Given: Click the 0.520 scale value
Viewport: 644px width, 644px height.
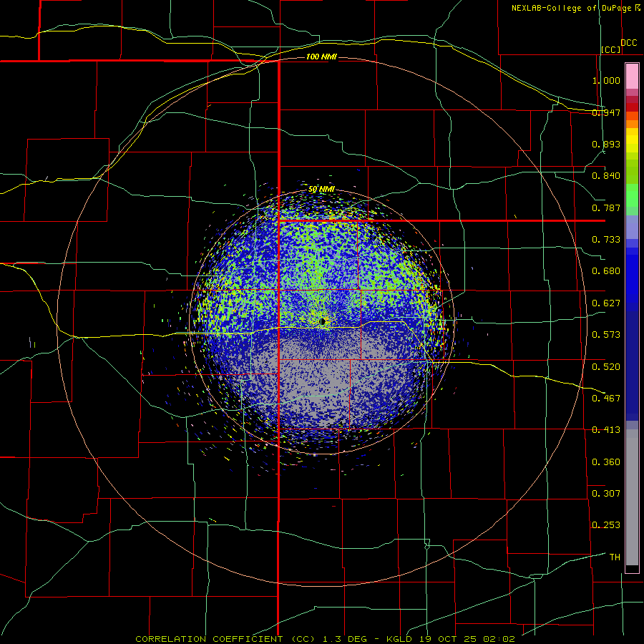Looking at the screenshot, I should [606, 367].
